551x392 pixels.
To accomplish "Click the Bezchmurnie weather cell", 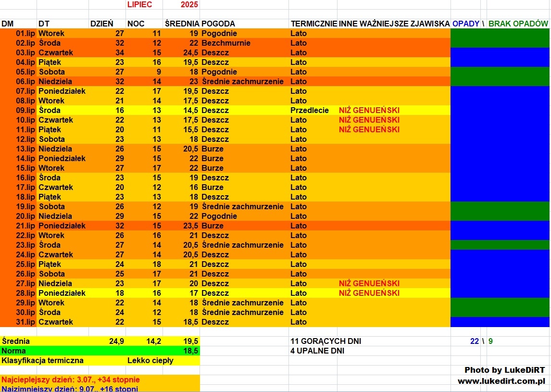I will coord(226,43).
